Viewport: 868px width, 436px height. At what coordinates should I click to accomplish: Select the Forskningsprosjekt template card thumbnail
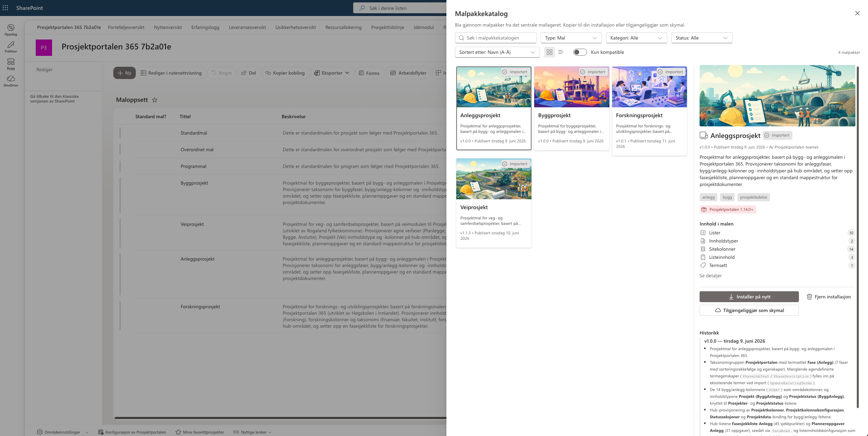coord(649,87)
